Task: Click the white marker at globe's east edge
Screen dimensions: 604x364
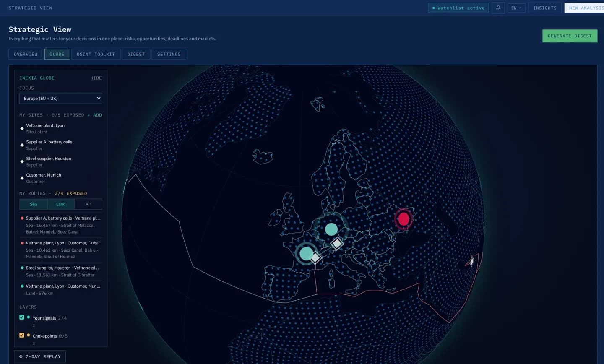Action: [x=471, y=262]
